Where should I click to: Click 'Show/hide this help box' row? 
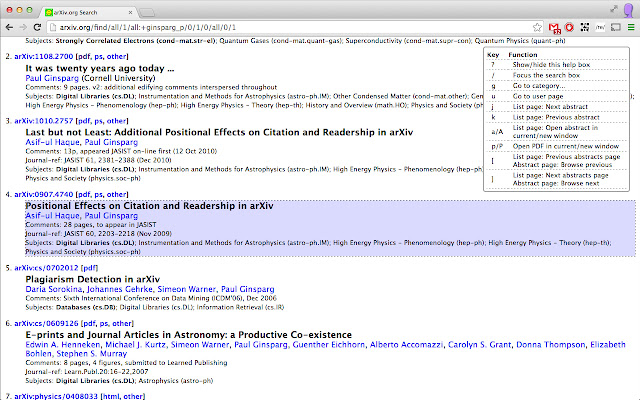point(556,64)
